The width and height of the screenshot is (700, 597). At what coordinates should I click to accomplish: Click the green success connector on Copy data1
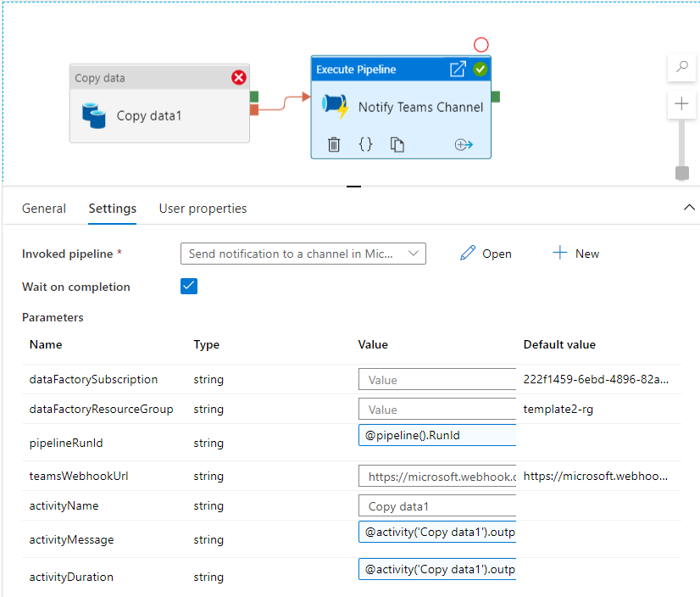[x=254, y=97]
